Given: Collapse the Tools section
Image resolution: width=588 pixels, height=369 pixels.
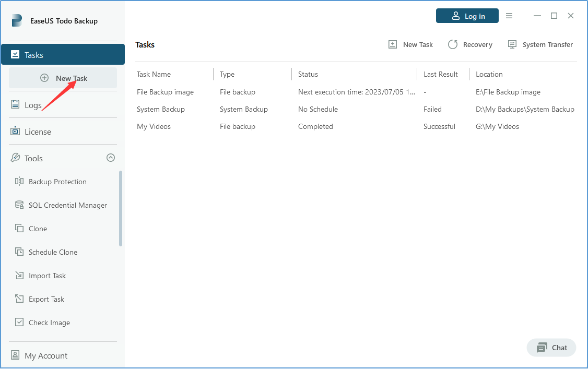Looking at the screenshot, I should pos(110,157).
